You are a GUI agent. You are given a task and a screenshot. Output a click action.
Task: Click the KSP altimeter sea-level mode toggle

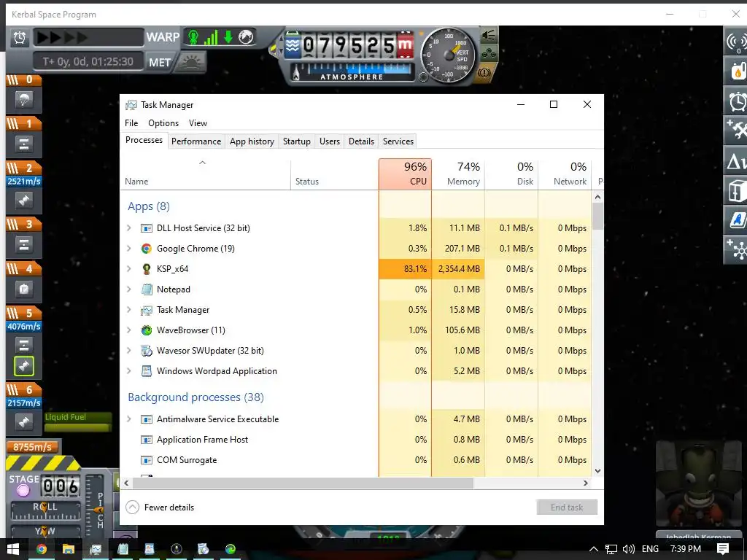click(x=292, y=46)
